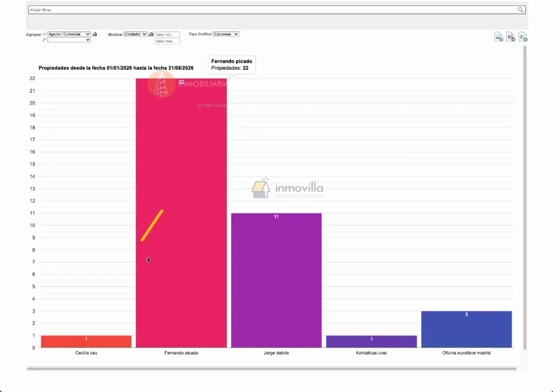Image resolution: width=553 pixels, height=392 pixels.
Task: Click the 'Fernando picado' axis label
Action: tap(181, 353)
